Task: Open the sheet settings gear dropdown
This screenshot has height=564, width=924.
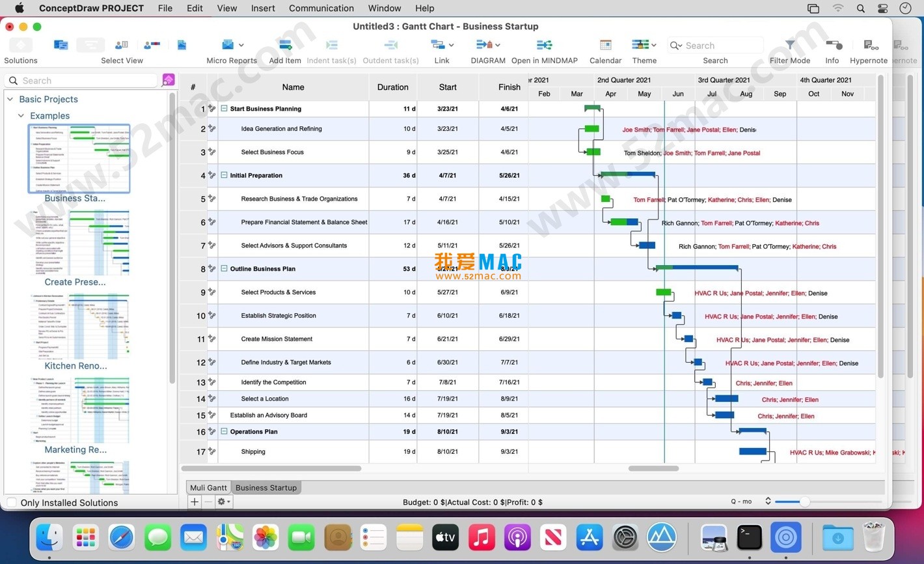Action: click(224, 501)
